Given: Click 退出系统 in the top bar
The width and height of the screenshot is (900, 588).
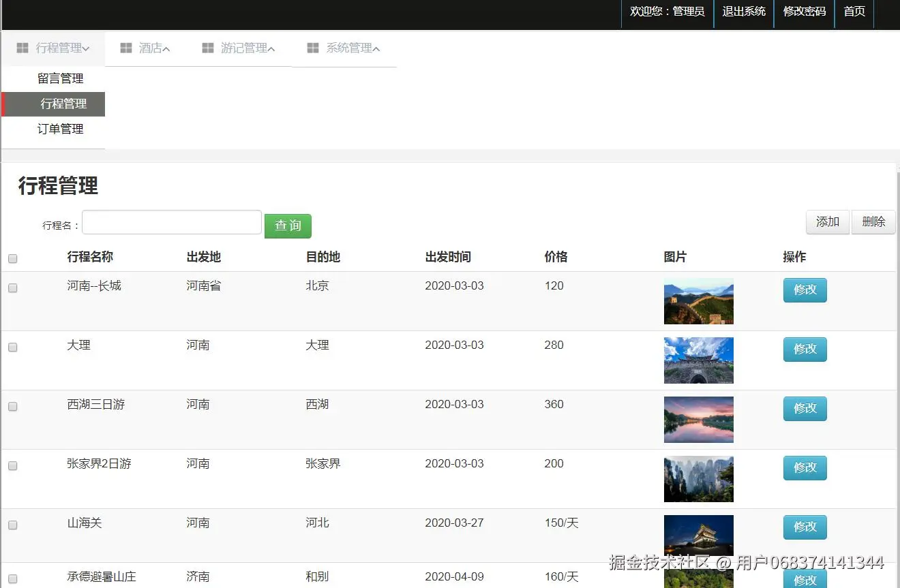Looking at the screenshot, I should pos(744,12).
